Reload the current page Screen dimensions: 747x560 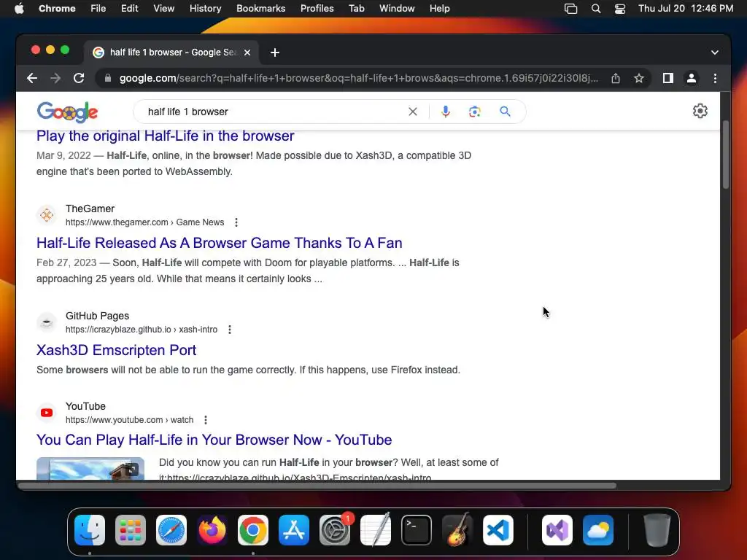[79, 78]
